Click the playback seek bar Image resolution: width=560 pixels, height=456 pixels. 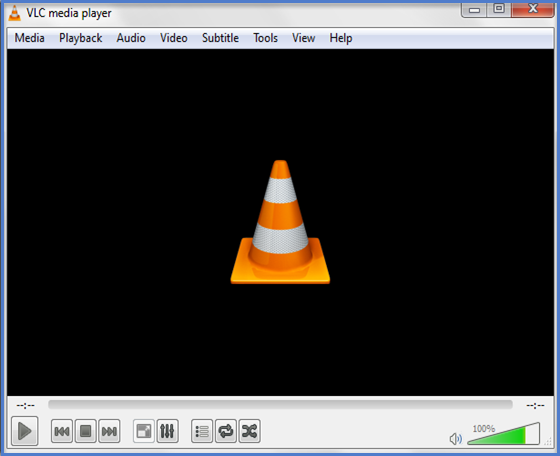coord(280,405)
